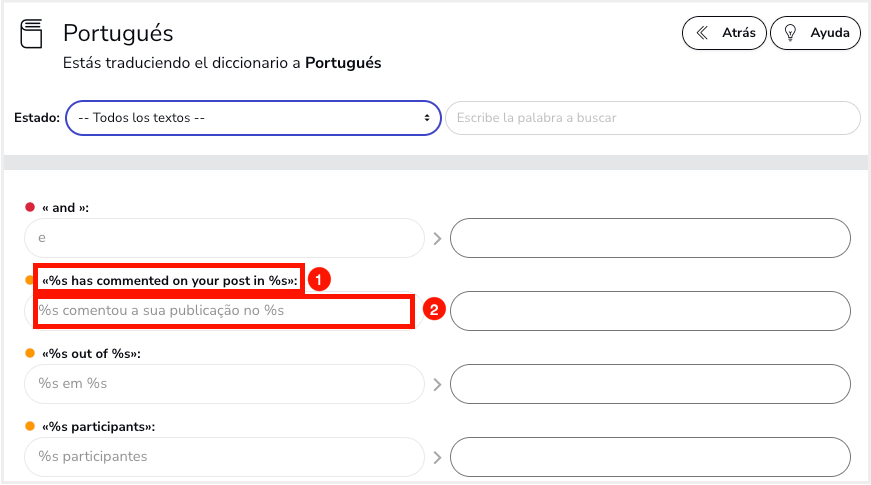Click copy arrow next to 'e' translation

(437, 238)
